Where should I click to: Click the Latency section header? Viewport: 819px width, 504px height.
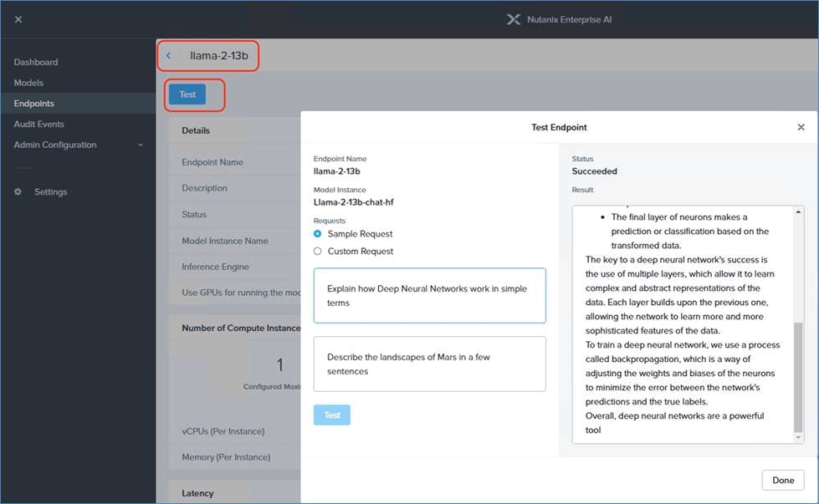pyautogui.click(x=197, y=493)
